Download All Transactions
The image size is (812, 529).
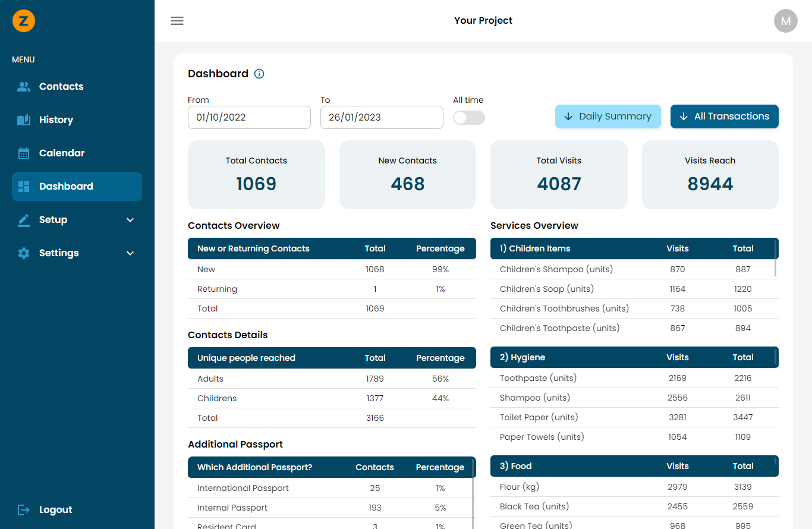[724, 116]
